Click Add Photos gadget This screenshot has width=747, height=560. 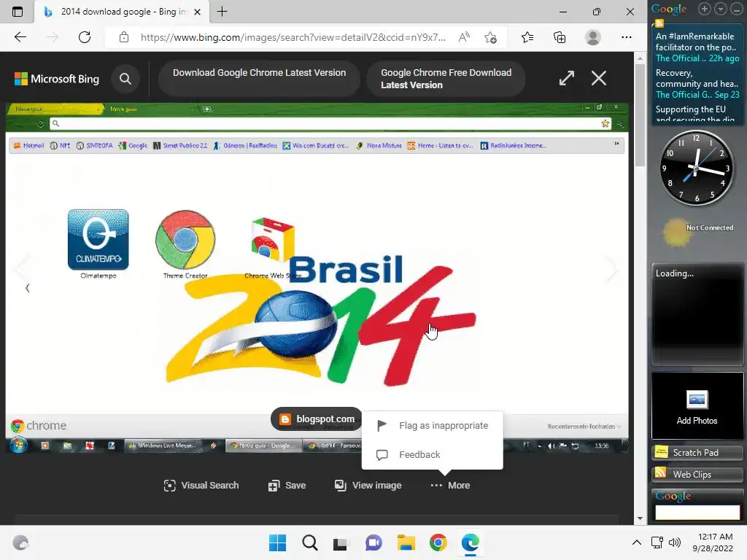pyautogui.click(x=697, y=405)
